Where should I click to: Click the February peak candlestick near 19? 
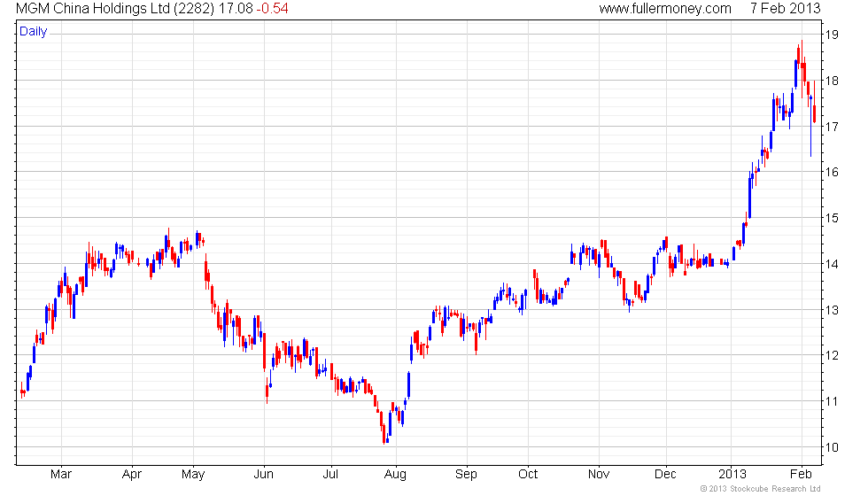pyautogui.click(x=802, y=66)
